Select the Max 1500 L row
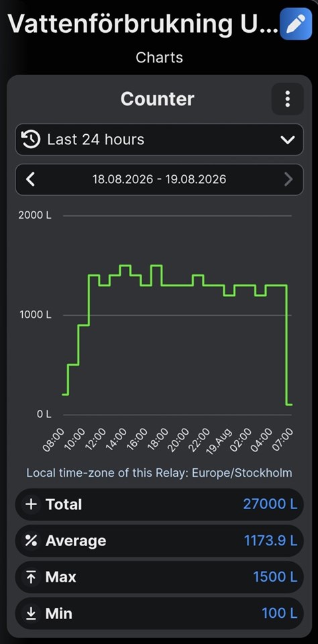 160,577
